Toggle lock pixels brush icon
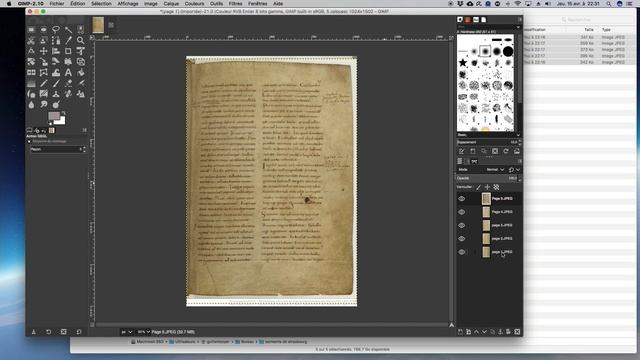The height and width of the screenshot is (360, 640). click(x=478, y=187)
